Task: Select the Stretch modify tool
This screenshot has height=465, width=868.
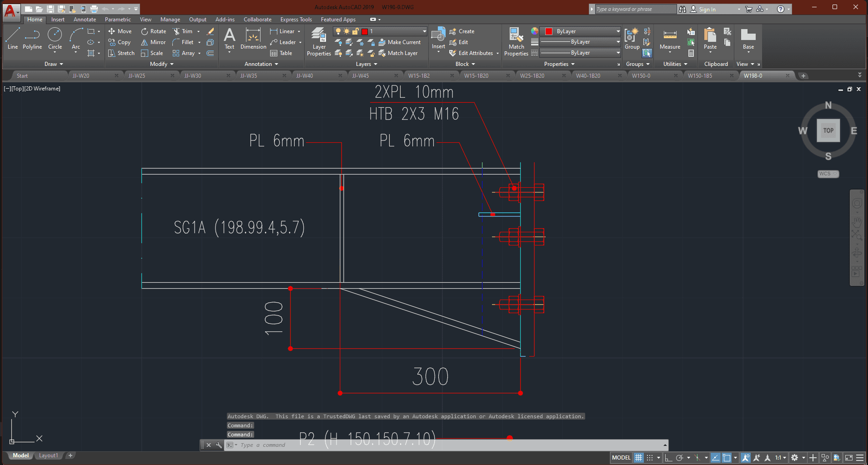Action: tap(121, 53)
